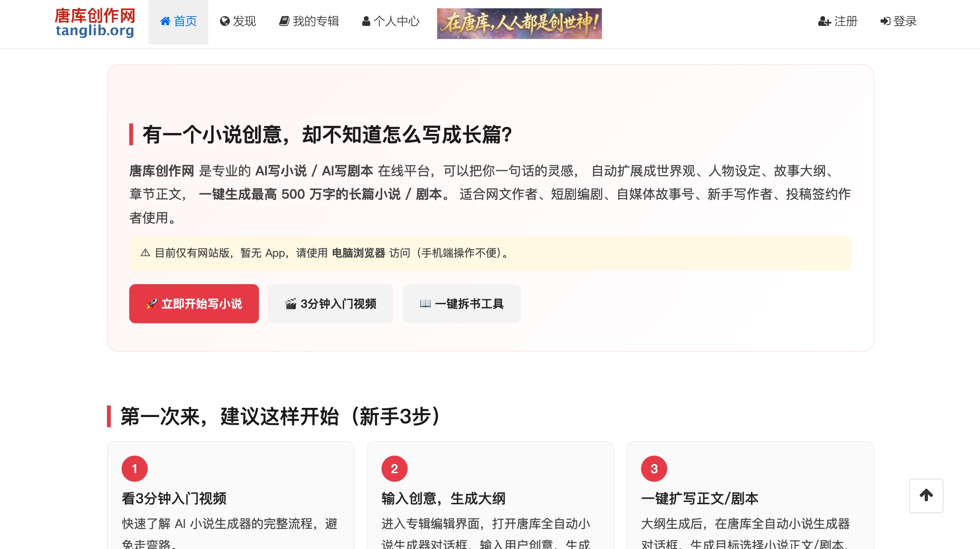This screenshot has height=549, width=980.
Task: Click the description 进入专辑编辑界面，打开唐库全自动小
Action: (x=486, y=523)
